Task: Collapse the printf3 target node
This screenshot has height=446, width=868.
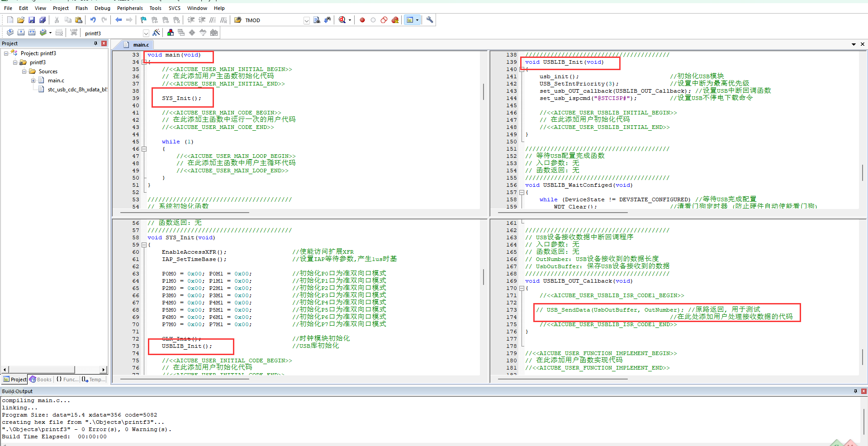Action: (15, 62)
